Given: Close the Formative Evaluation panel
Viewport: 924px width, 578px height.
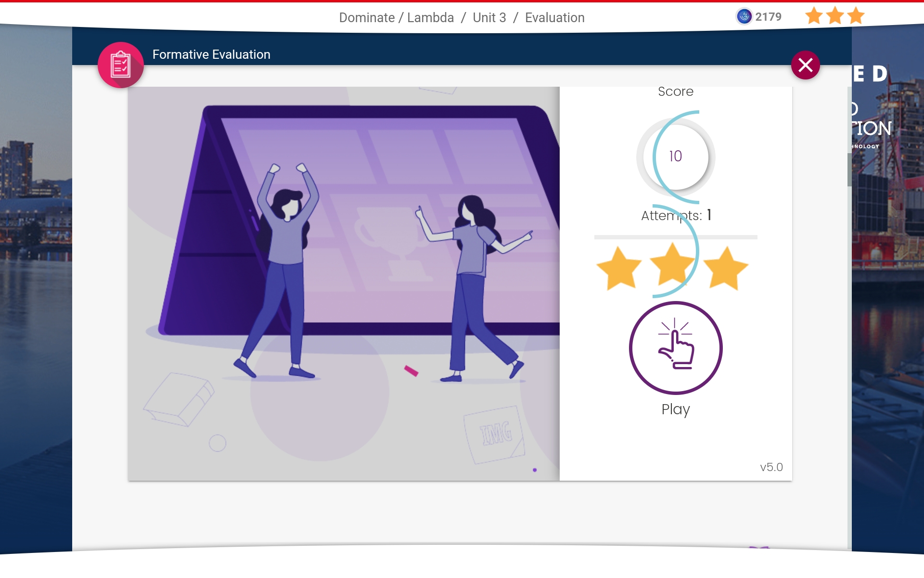Looking at the screenshot, I should click(x=805, y=65).
